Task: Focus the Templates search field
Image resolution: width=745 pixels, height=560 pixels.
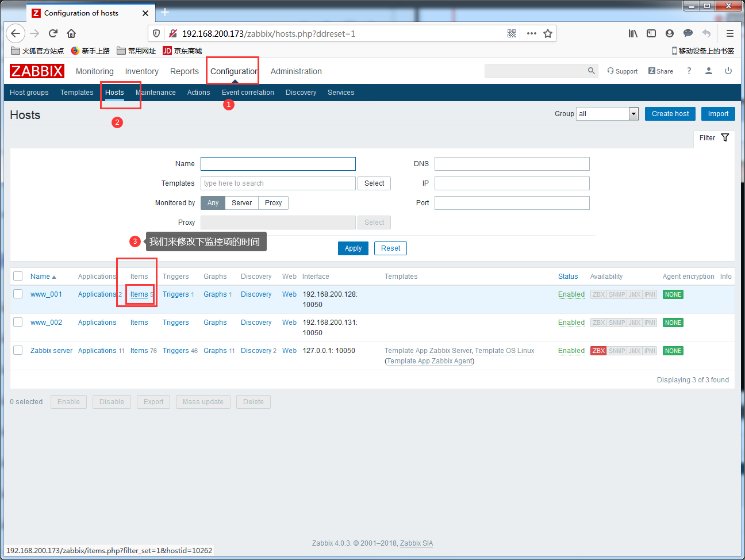Action: [278, 183]
